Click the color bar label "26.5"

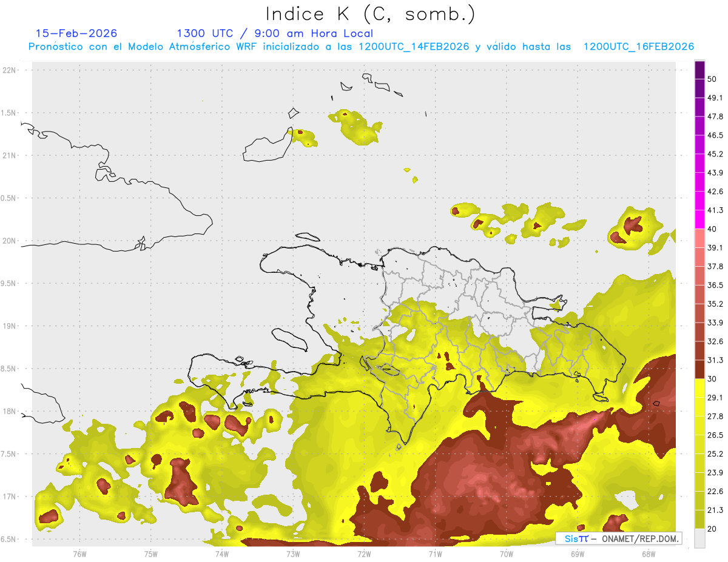point(715,435)
